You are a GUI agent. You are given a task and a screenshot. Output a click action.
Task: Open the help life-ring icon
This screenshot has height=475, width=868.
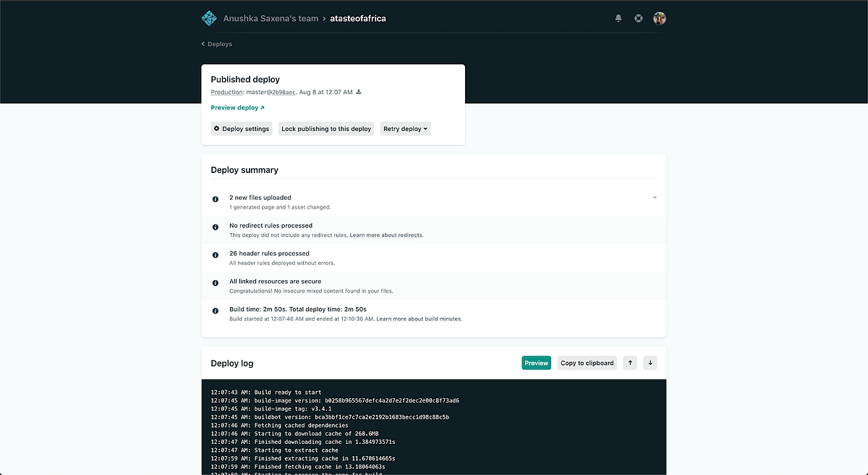(639, 18)
